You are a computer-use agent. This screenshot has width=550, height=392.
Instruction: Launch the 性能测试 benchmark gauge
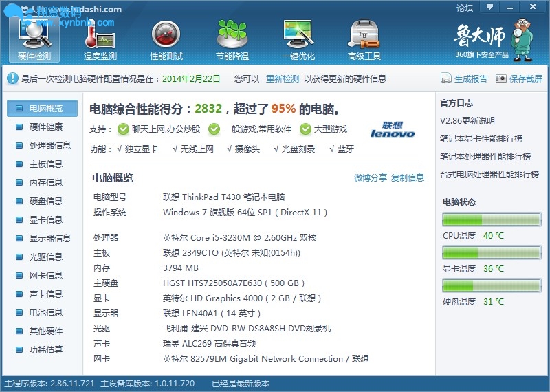tap(166, 41)
